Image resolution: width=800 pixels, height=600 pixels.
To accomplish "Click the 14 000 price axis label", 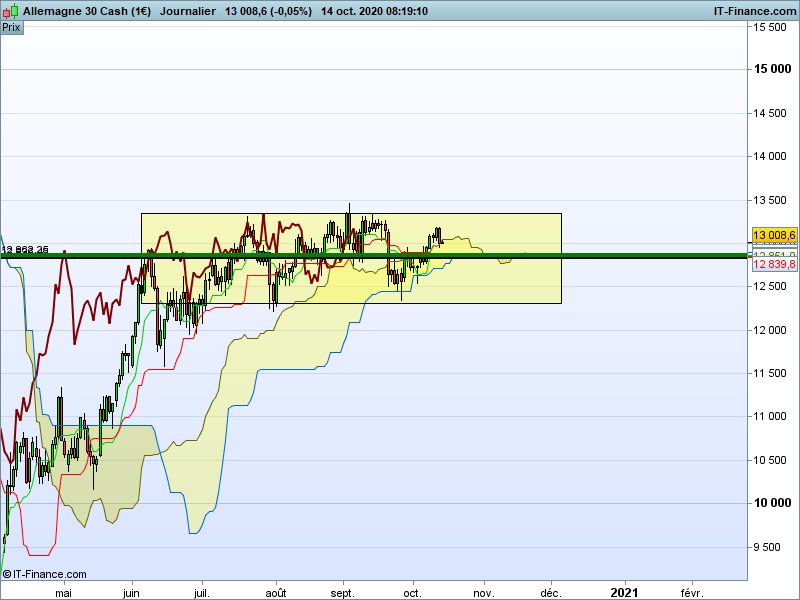I will (770, 157).
